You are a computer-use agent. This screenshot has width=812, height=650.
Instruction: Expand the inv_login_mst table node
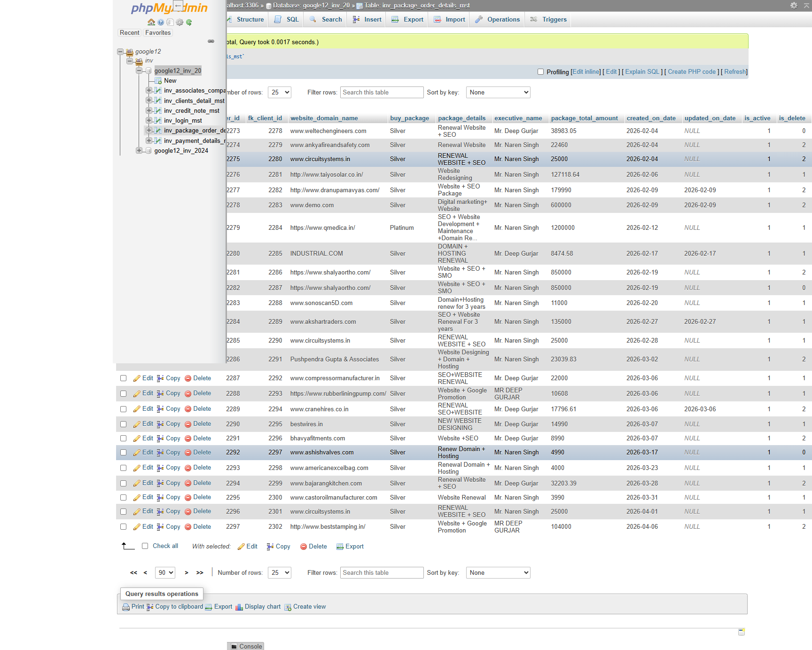click(x=148, y=120)
